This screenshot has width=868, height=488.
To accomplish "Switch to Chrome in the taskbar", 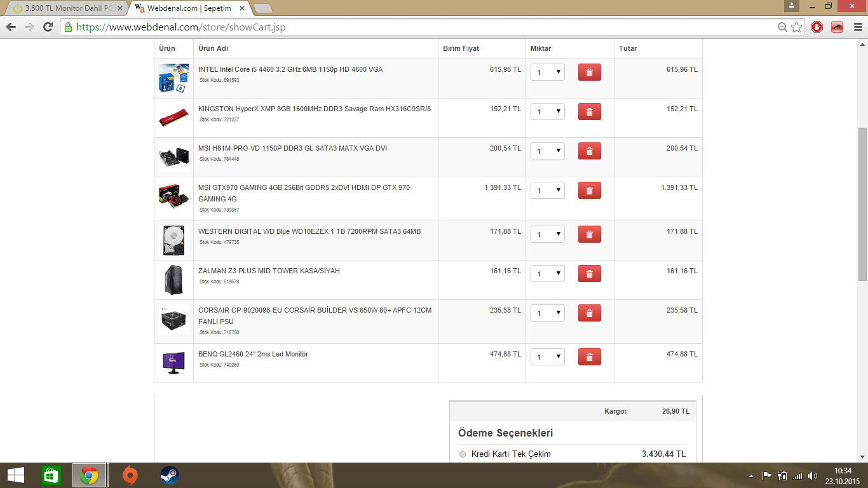I will click(89, 475).
